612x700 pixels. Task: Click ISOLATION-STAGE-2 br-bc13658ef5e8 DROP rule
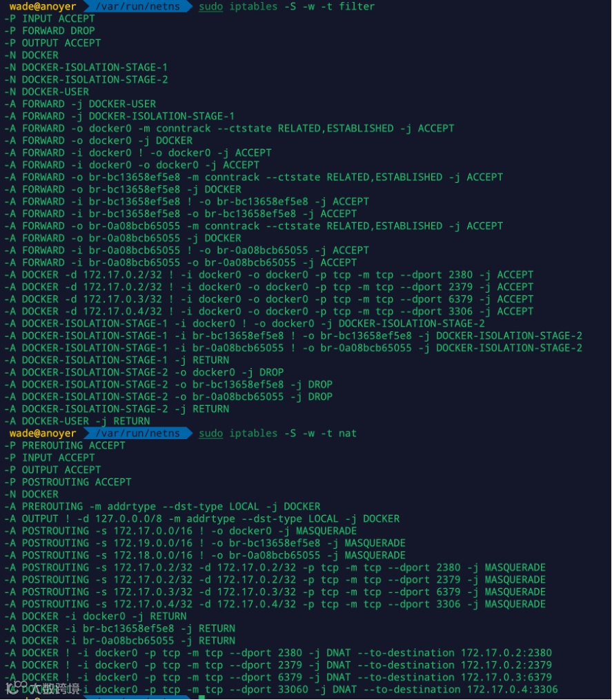pyautogui.click(x=168, y=385)
